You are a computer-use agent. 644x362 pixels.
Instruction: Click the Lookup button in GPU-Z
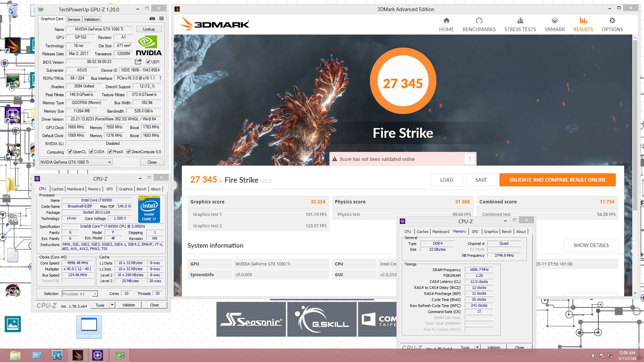tap(149, 29)
